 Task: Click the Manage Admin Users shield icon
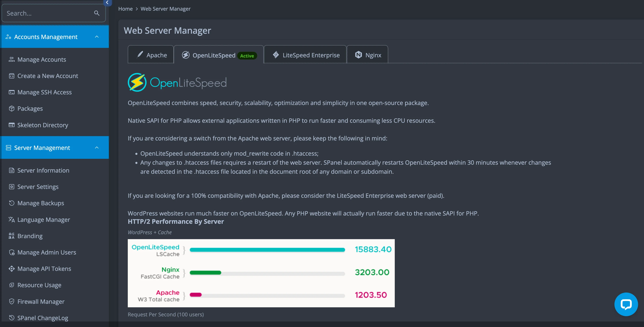click(11, 252)
